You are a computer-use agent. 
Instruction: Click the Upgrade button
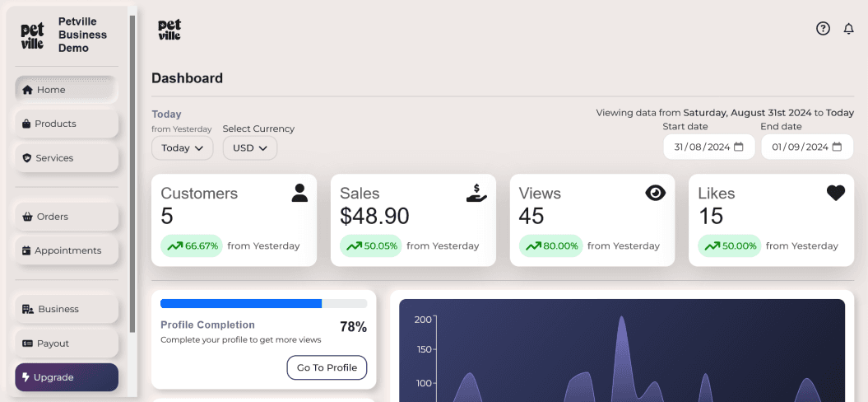67,377
